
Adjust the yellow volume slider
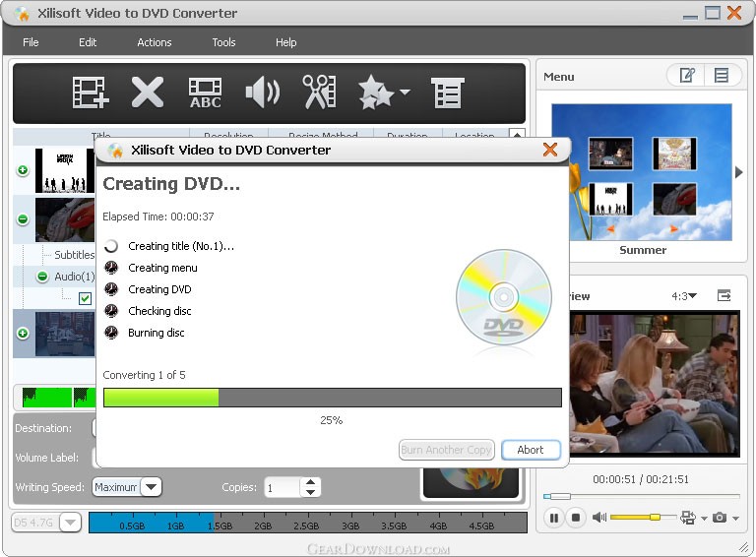click(642, 517)
